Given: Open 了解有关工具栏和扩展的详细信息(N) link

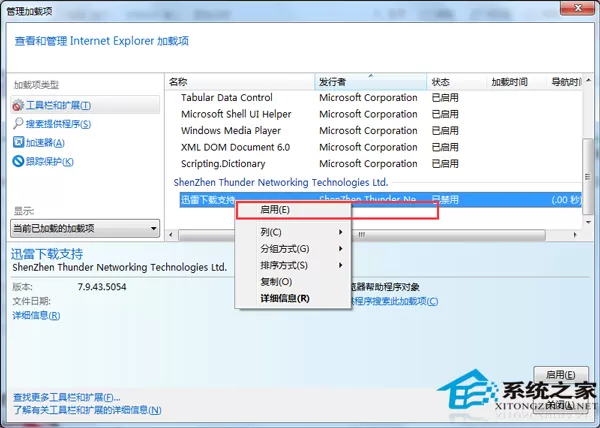Looking at the screenshot, I should (87, 410).
